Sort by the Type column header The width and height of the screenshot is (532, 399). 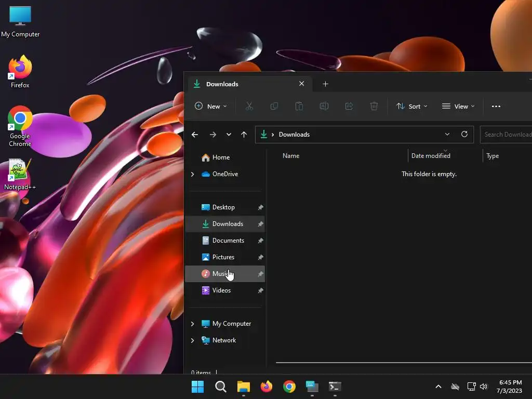pyautogui.click(x=508, y=156)
